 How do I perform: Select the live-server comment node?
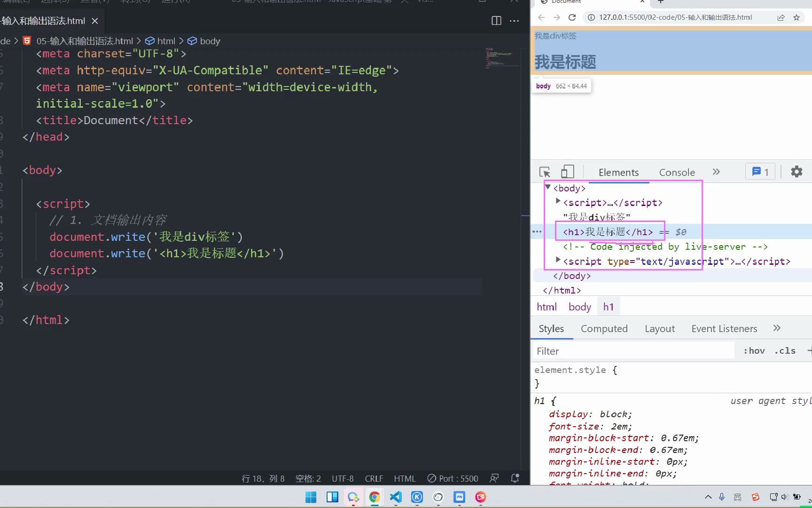(665, 247)
